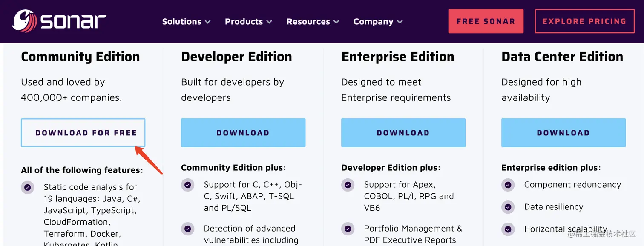Expand the Products chevron arrow
The image size is (644, 246).
(269, 22)
